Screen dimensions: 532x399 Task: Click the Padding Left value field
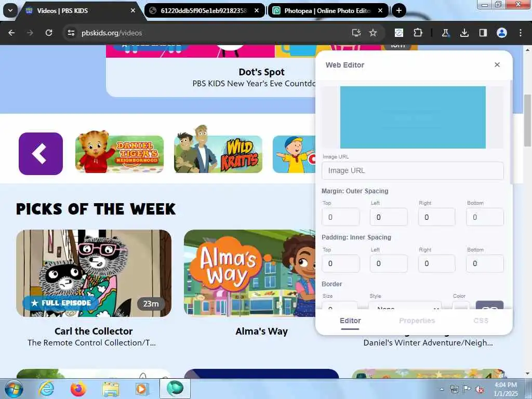click(389, 263)
